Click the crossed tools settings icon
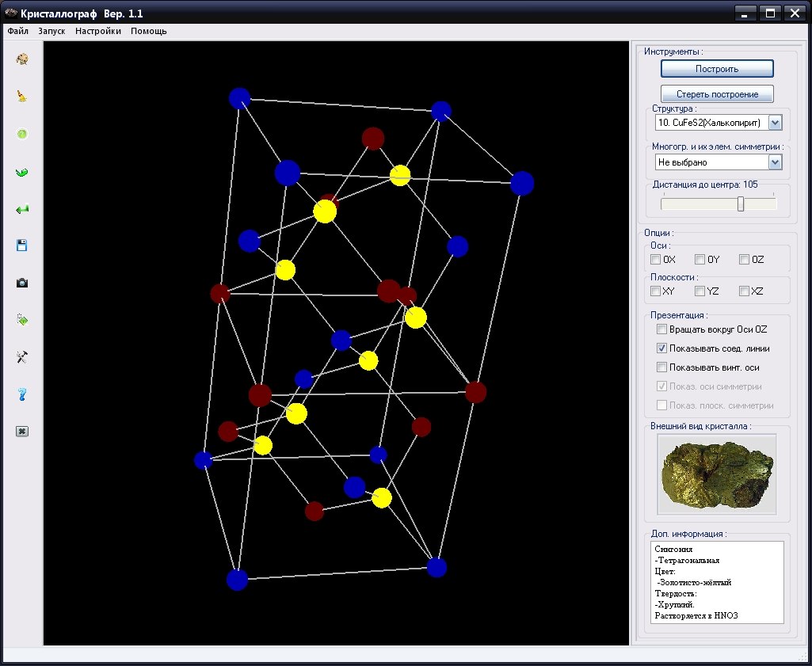This screenshot has width=812, height=666. click(x=21, y=357)
